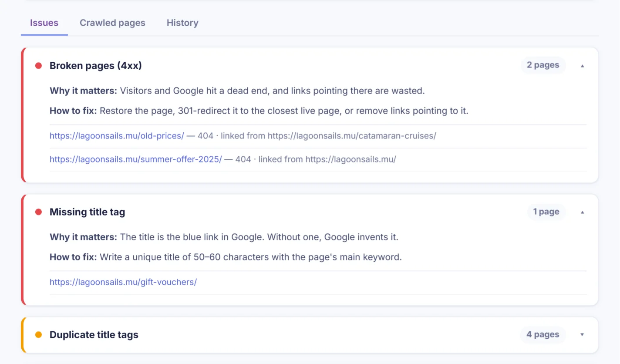Collapse the Missing title tag issue
Viewport: 620px width, 364px height.
coord(582,212)
